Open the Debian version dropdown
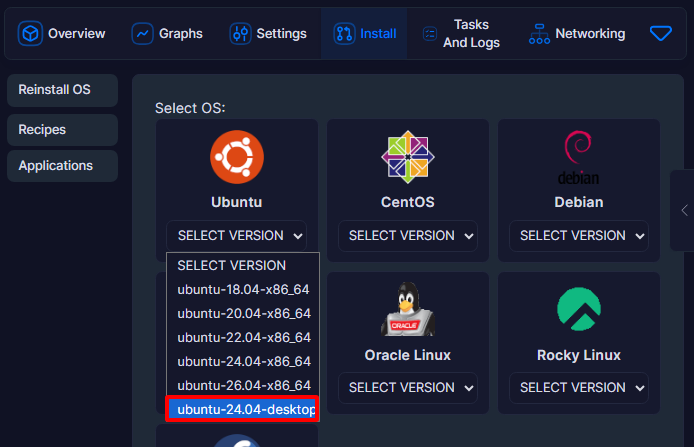694x447 pixels. (578, 235)
